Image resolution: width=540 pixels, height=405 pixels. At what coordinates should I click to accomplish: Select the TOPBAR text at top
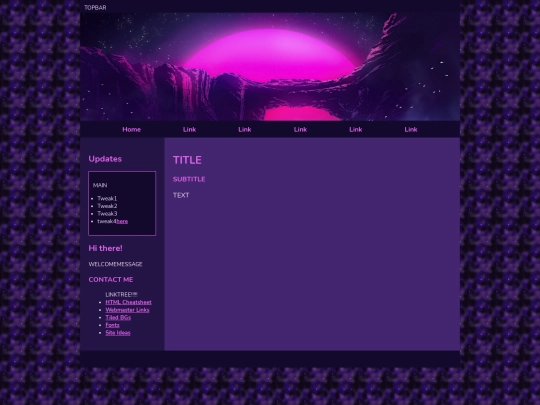pos(95,8)
